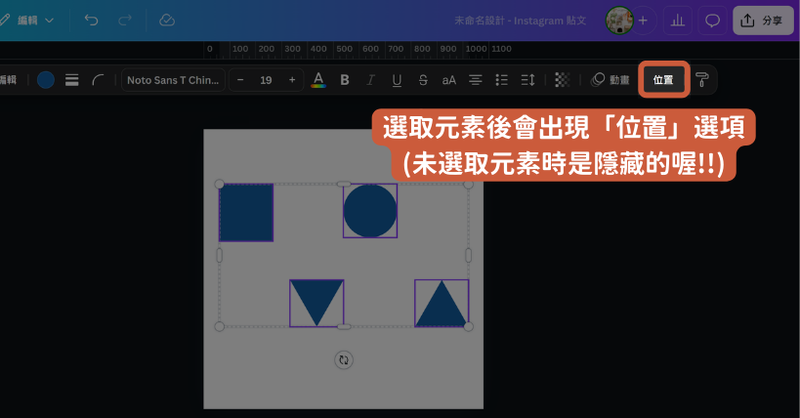Click the blue fill color swatch
800x418 pixels.
(46, 80)
